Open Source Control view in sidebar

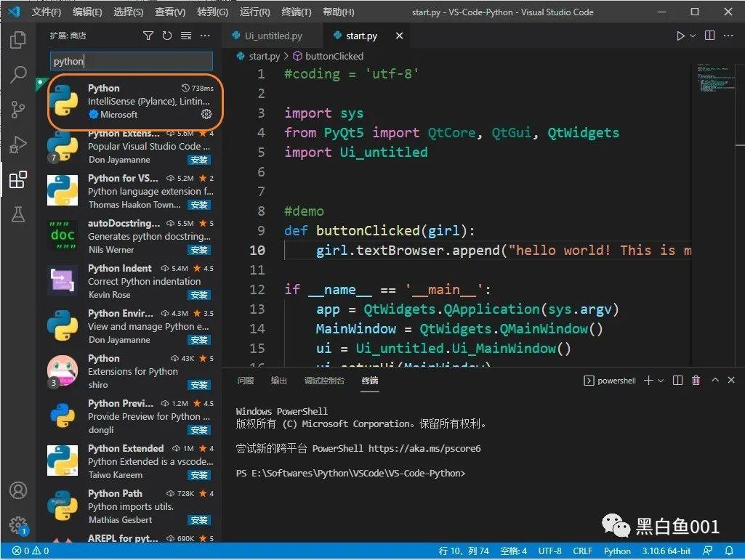tap(17, 110)
